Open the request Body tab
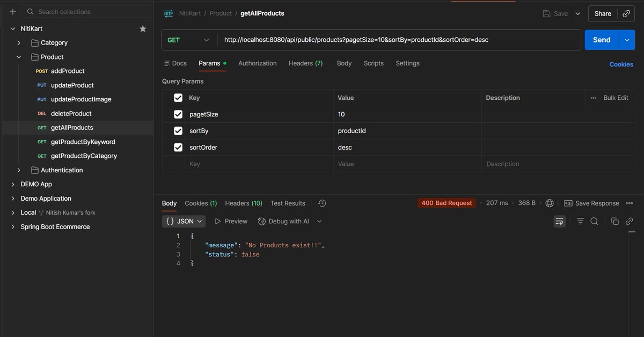Image resolution: width=644 pixels, height=337 pixels. point(344,63)
